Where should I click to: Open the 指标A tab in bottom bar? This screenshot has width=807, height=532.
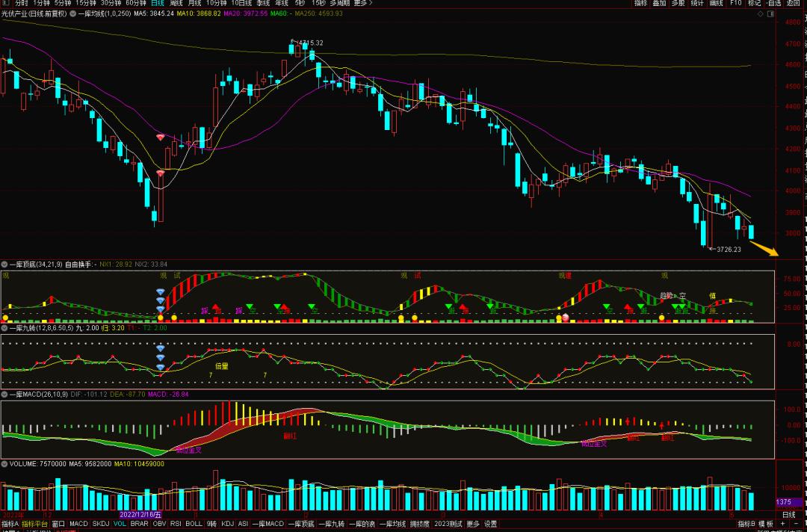10,524
